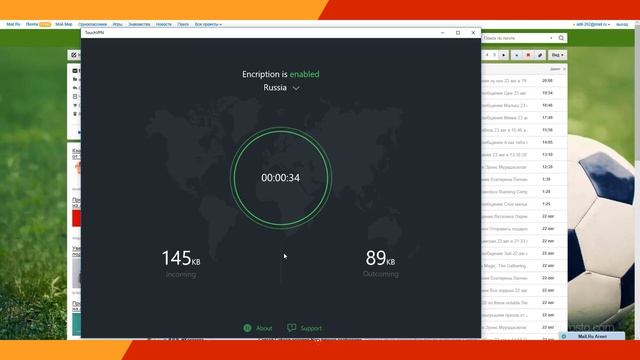Click the compose mail button behind VPN window
The height and width of the screenshot is (360, 640).
(x=74, y=55)
